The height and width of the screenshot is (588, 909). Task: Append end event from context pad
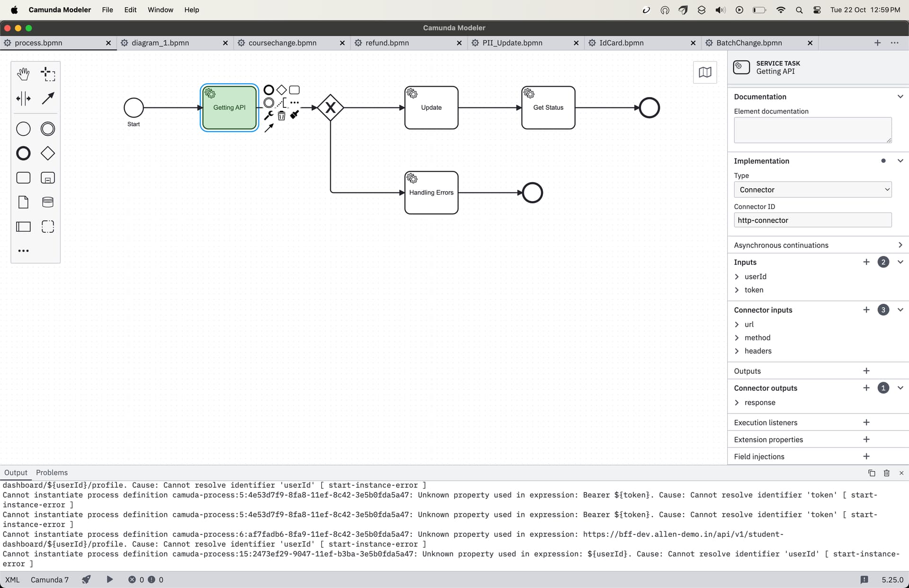pyautogui.click(x=268, y=90)
